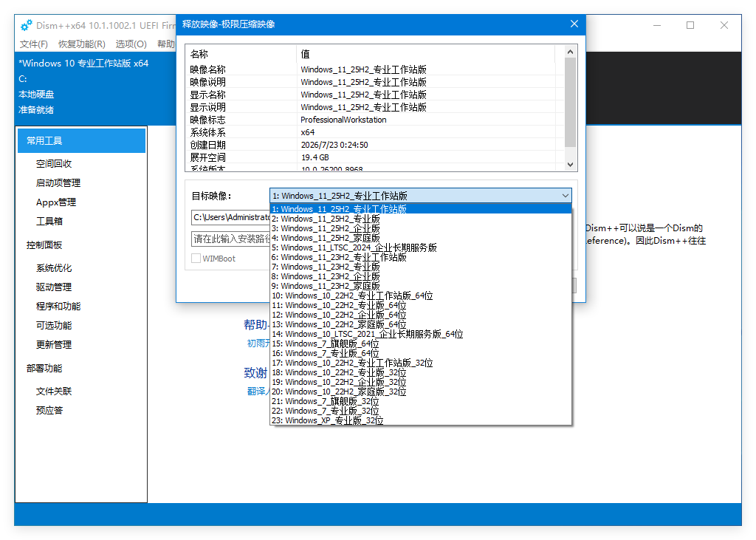Click the ProfessionalWorkstation 映像标志 value
Viewport: 756px width, 540px height.
(x=343, y=120)
